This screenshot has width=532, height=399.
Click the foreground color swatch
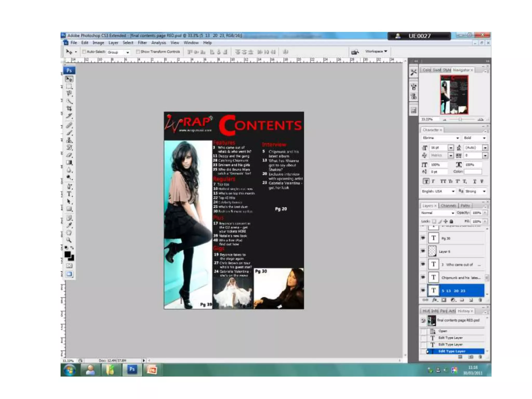68,255
